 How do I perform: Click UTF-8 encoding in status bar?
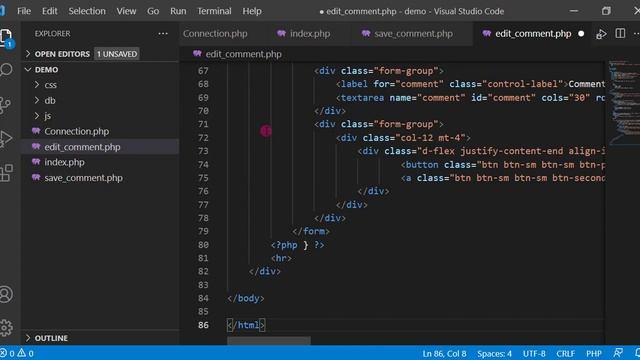click(x=534, y=353)
